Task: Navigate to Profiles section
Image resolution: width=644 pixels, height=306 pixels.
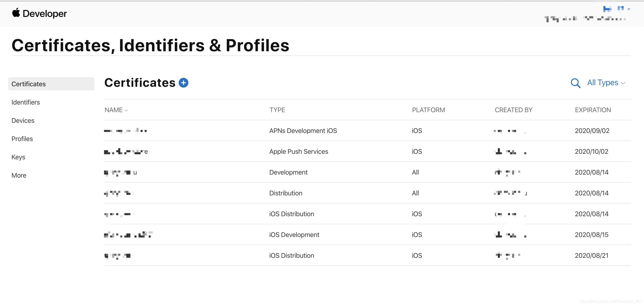Action: (x=22, y=139)
